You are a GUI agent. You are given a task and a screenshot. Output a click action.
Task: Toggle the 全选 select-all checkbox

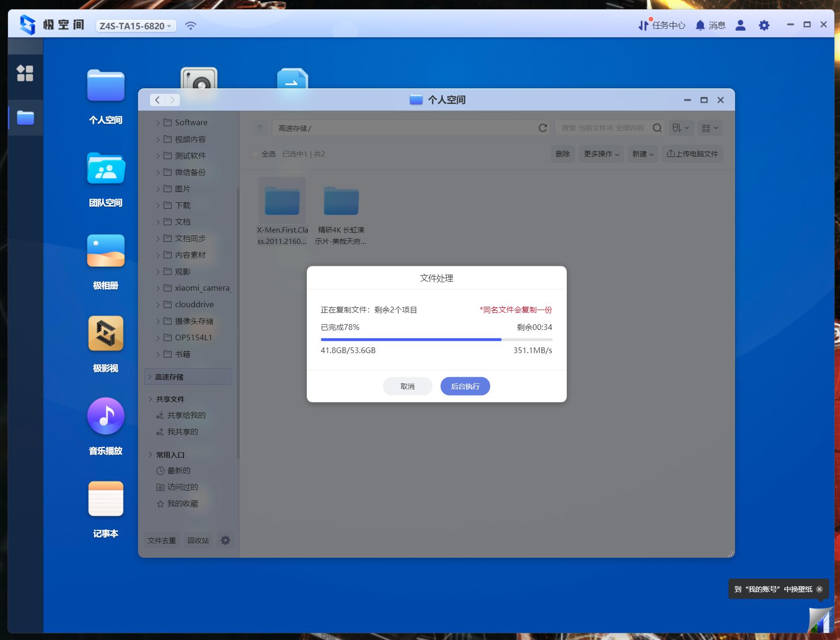255,154
